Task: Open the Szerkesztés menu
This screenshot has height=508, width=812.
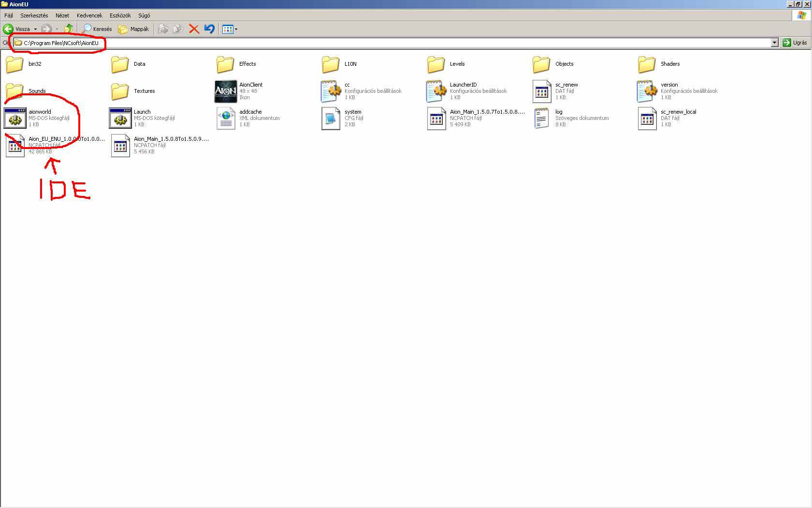Action: (x=34, y=15)
